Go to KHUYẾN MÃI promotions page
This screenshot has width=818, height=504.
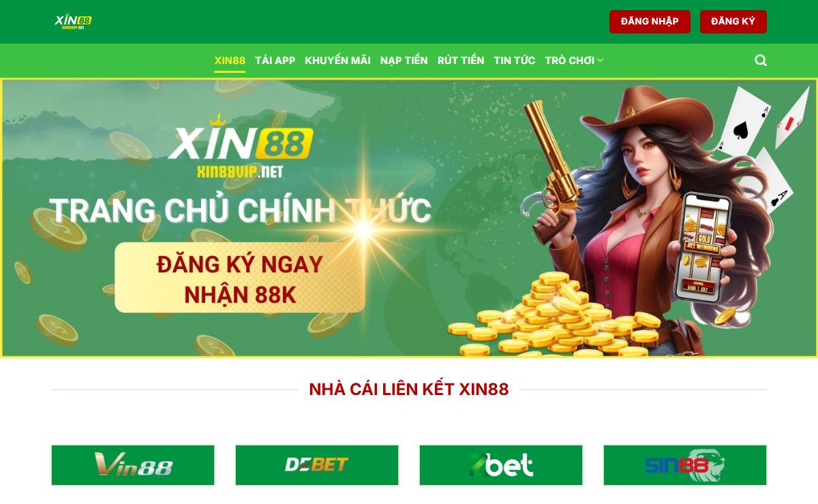point(338,61)
